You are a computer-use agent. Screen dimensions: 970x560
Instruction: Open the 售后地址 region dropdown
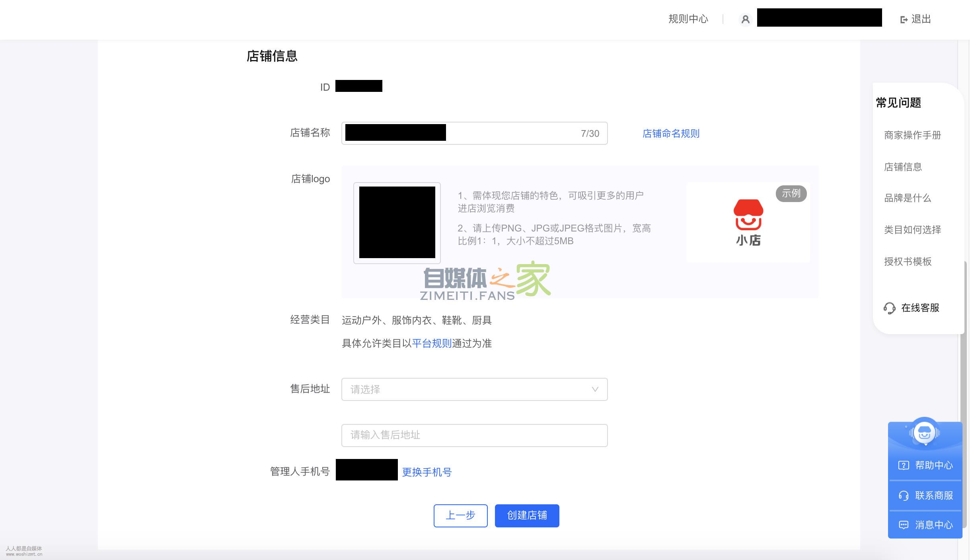point(474,389)
